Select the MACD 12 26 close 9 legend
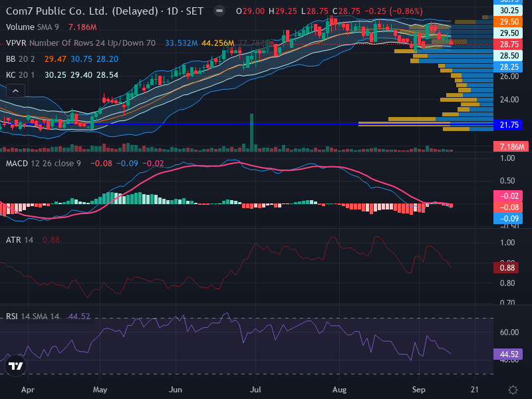532x399 pixels. pos(43,164)
